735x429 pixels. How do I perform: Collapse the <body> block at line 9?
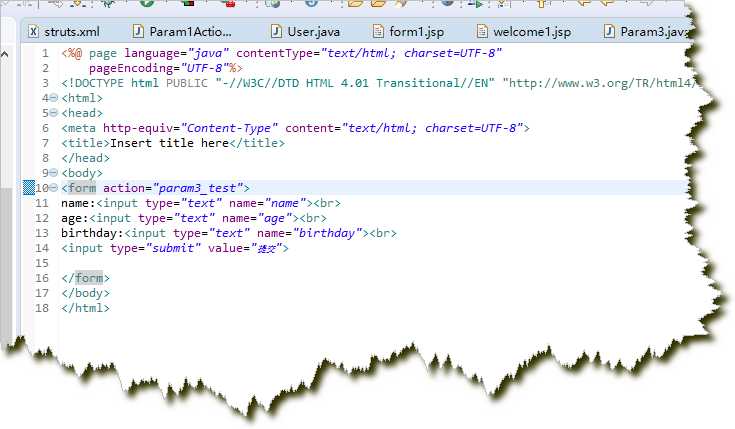53,173
